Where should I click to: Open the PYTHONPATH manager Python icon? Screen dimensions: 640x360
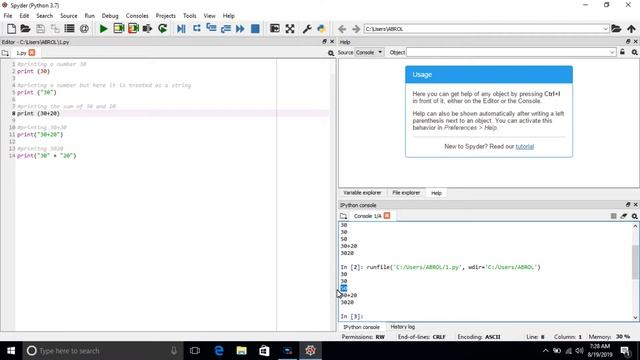pyautogui.click(x=322, y=29)
